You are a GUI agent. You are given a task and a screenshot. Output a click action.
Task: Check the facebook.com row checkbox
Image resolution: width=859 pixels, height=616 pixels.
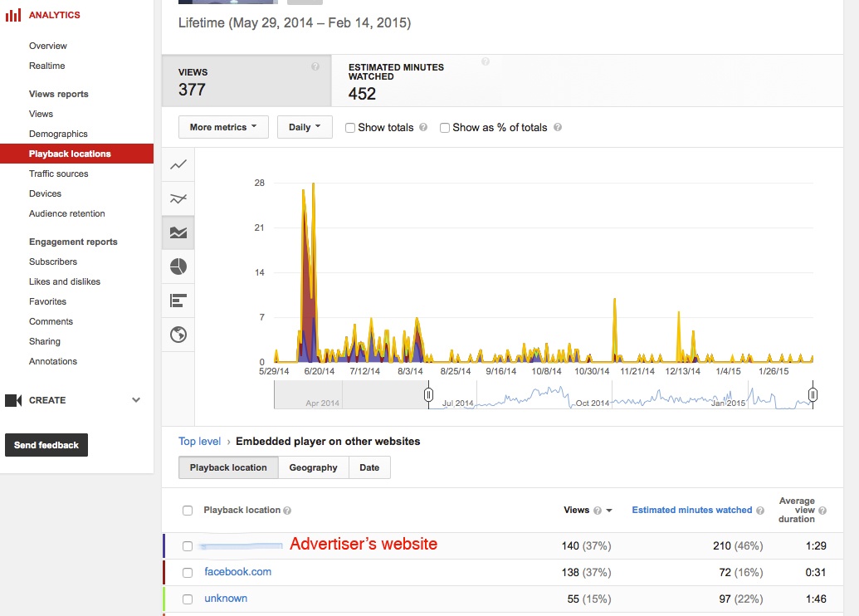tap(187, 572)
